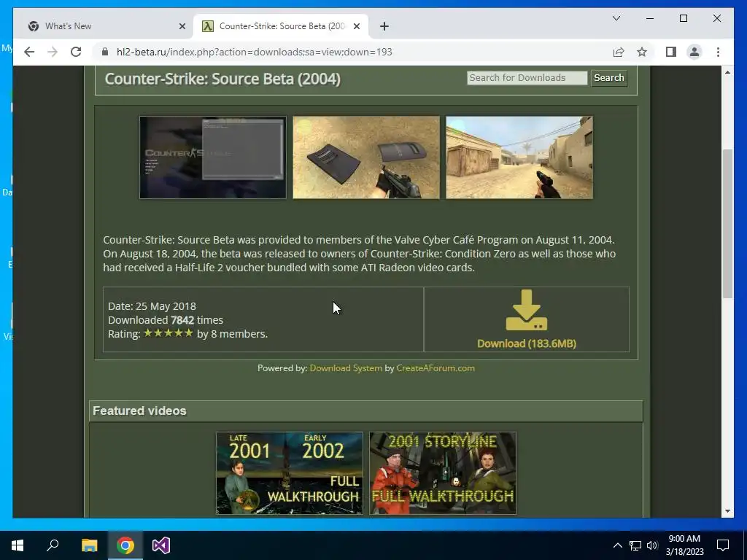Click the Featured videos heading

tap(139, 411)
